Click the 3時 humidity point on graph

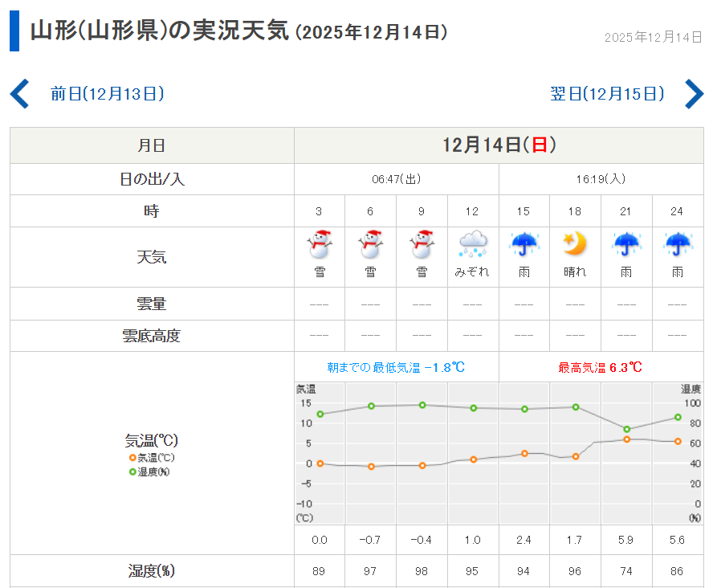tap(320, 414)
